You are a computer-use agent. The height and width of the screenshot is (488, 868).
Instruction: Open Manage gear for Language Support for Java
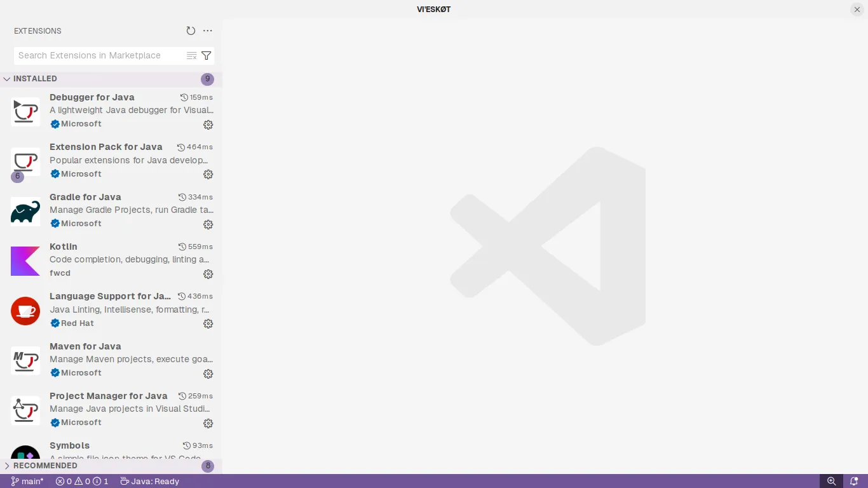point(208,323)
